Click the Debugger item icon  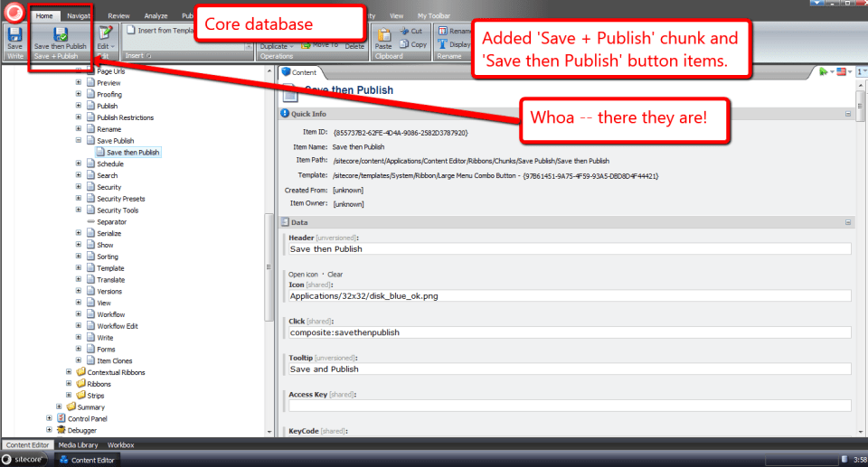[61, 430]
